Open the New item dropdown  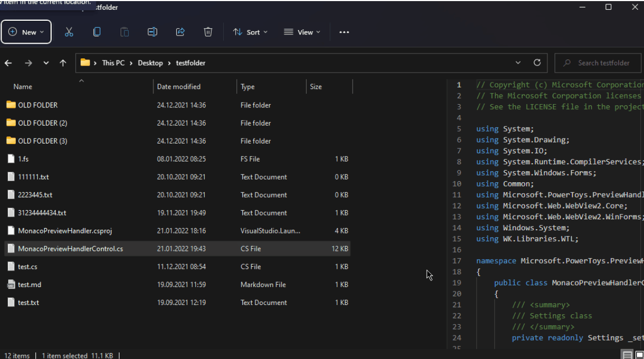pyautogui.click(x=26, y=32)
